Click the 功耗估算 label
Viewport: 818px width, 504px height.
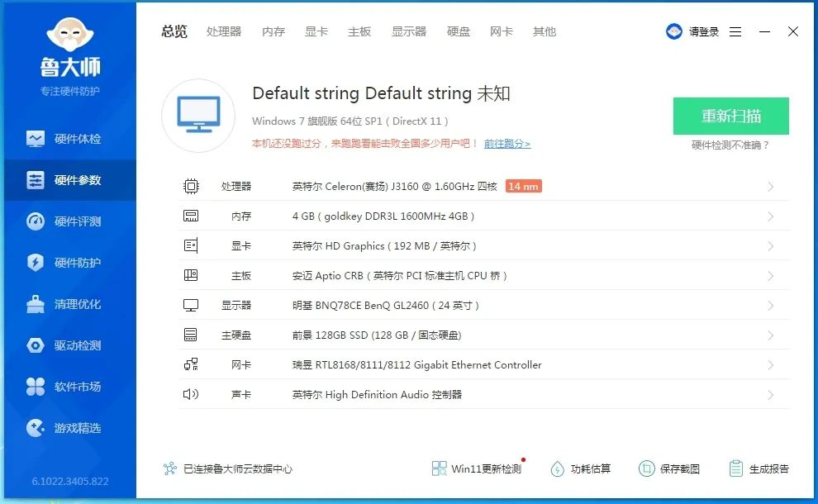point(591,468)
